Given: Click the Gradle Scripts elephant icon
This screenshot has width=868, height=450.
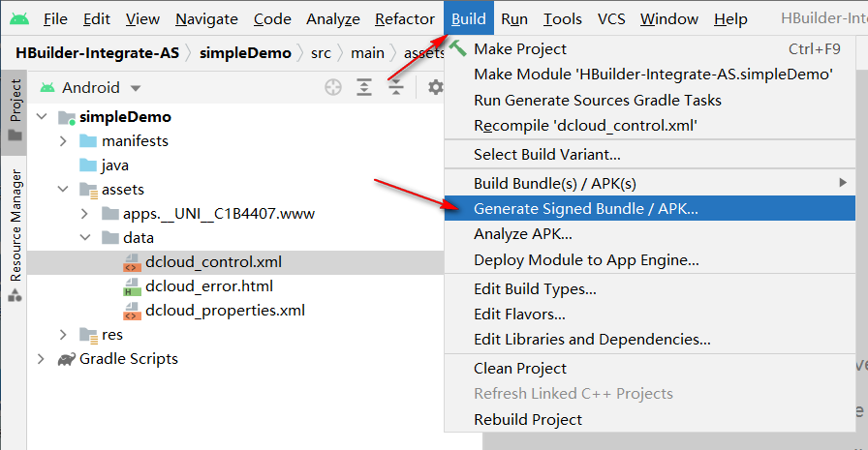Looking at the screenshot, I should click(x=67, y=359).
